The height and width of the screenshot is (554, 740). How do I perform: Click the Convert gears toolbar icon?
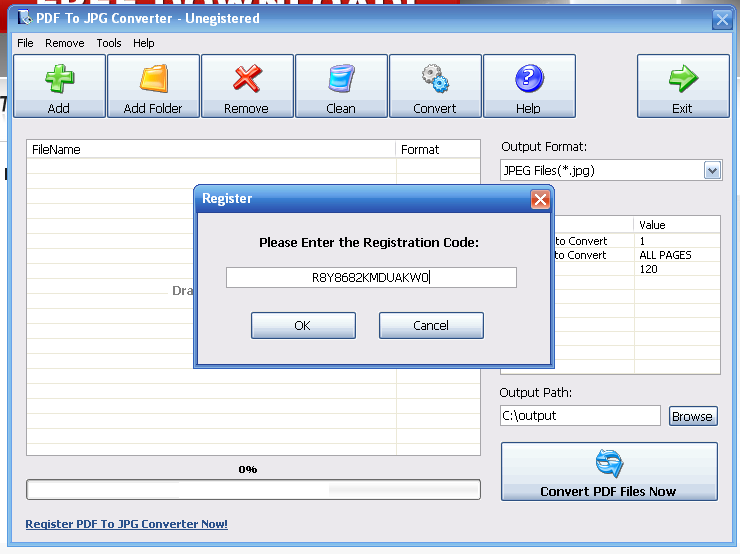click(x=435, y=79)
